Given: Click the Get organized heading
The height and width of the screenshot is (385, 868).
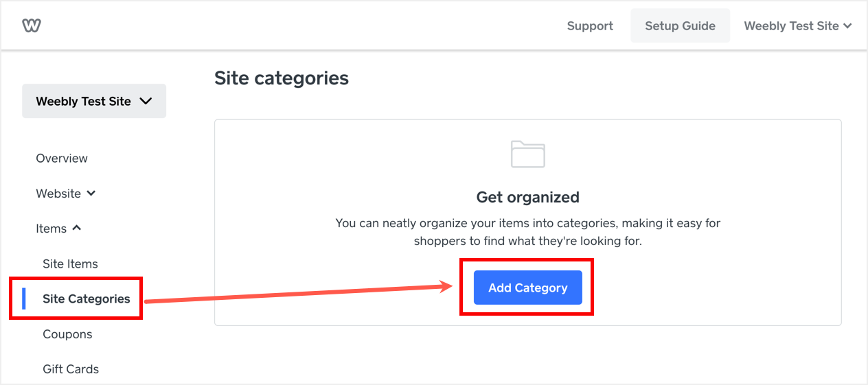Looking at the screenshot, I should point(527,198).
